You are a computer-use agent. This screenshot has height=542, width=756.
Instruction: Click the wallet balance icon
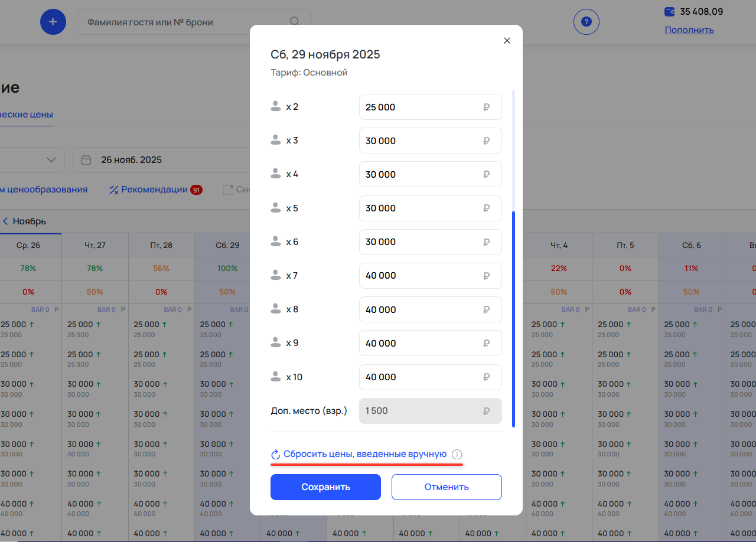pos(670,11)
